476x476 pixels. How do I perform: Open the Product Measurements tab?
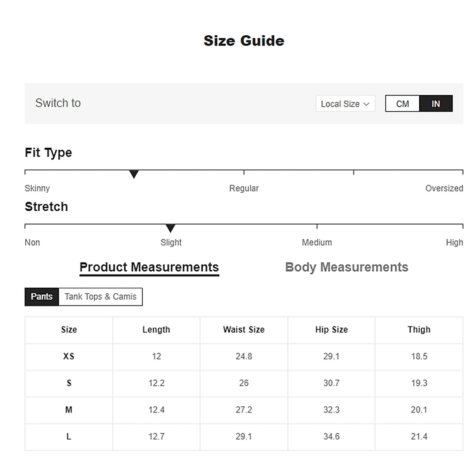pyautogui.click(x=149, y=267)
